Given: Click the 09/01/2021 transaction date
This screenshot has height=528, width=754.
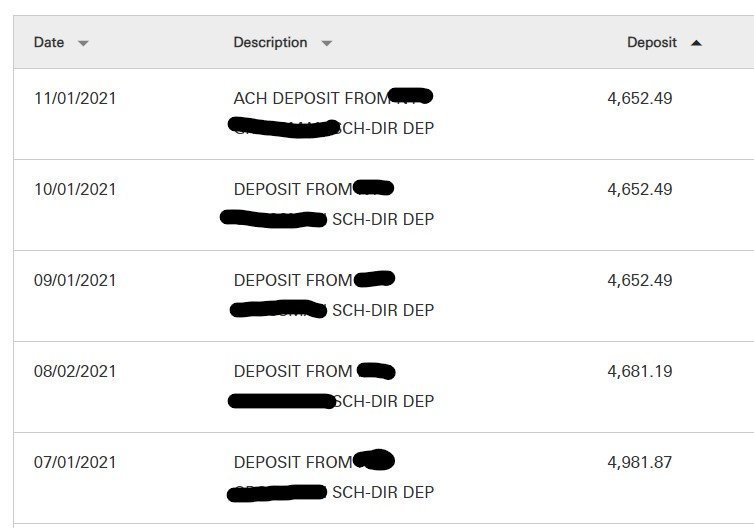Looking at the screenshot, I should pos(75,280).
